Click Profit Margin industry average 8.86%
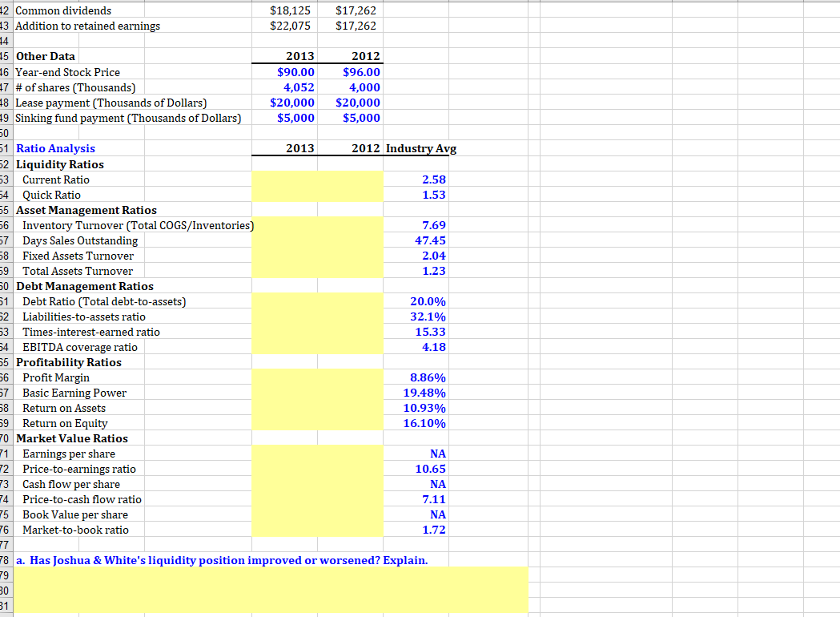The image size is (840, 617). point(428,377)
